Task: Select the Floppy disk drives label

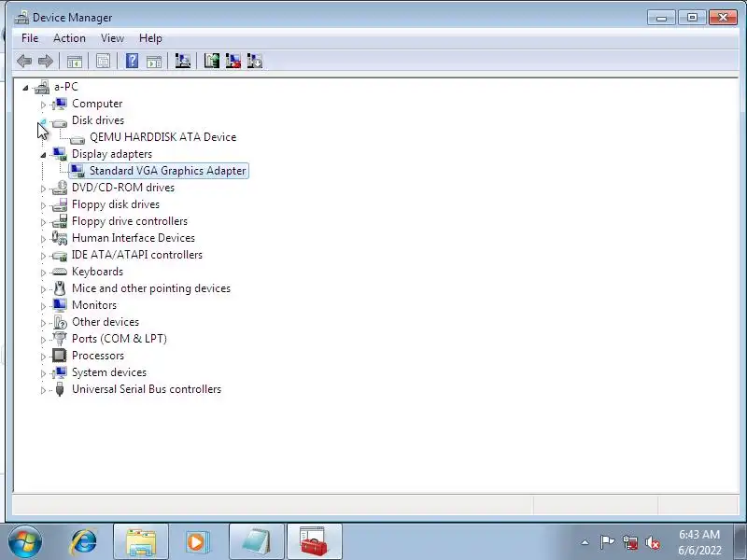Action: tap(116, 204)
